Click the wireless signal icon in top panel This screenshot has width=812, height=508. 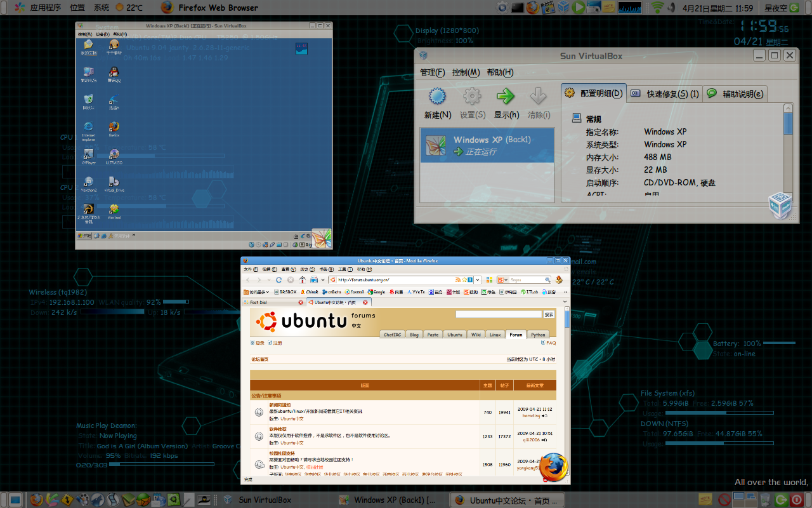657,8
